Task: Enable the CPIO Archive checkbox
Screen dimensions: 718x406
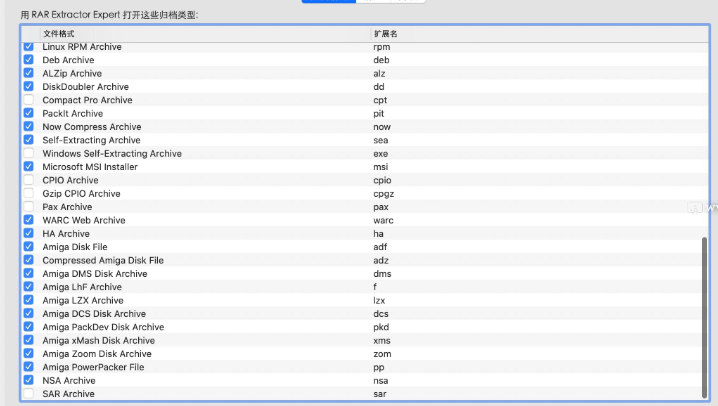Action: (x=28, y=179)
